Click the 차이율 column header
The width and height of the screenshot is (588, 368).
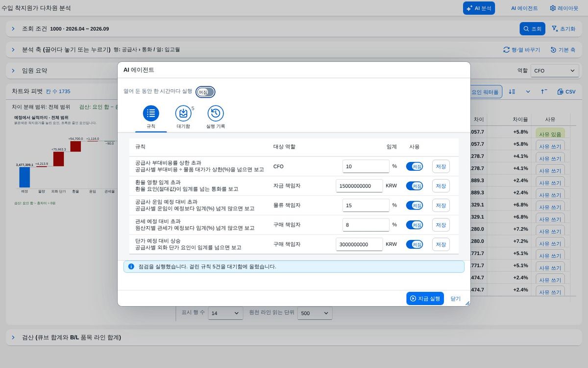click(520, 119)
